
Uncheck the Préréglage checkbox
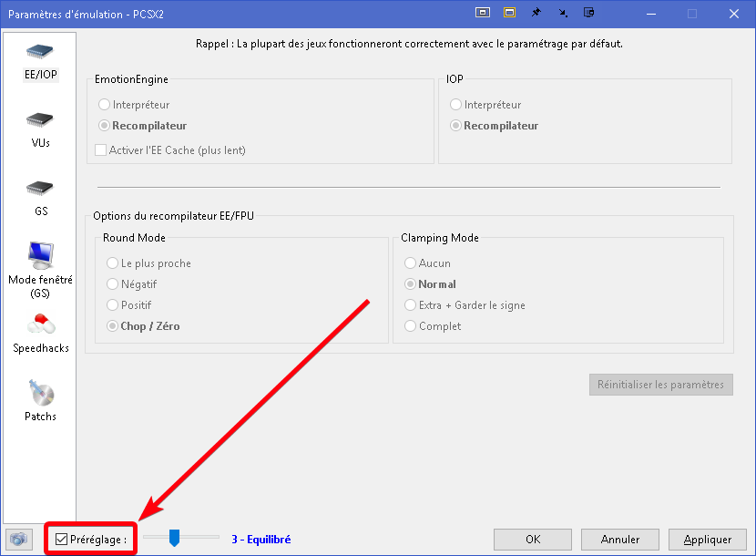[x=61, y=540]
